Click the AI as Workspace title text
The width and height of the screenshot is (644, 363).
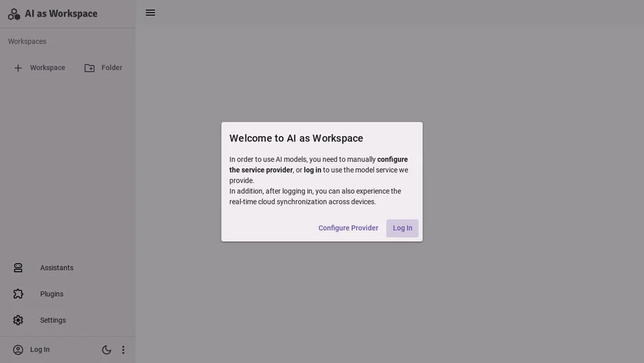[x=61, y=14]
